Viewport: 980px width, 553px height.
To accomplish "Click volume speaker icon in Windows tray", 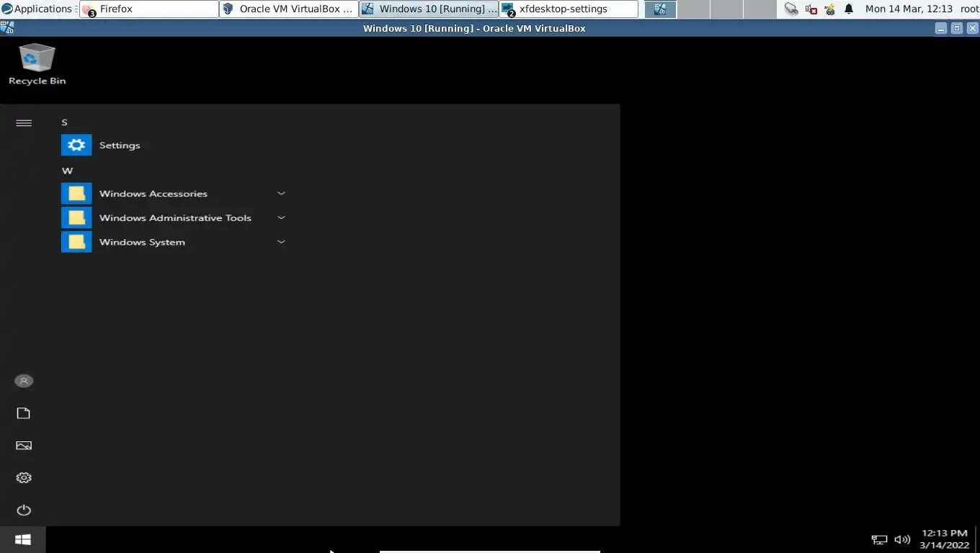I will (902, 539).
